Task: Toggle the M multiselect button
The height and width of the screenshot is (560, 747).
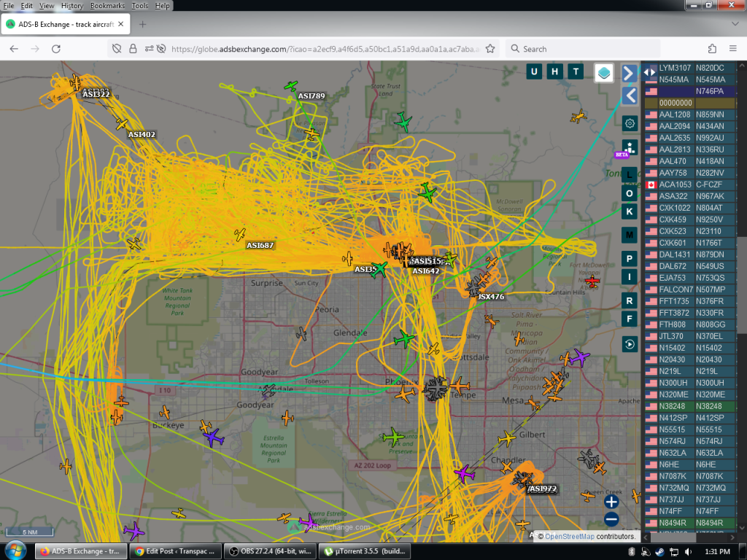Action: [x=630, y=236]
